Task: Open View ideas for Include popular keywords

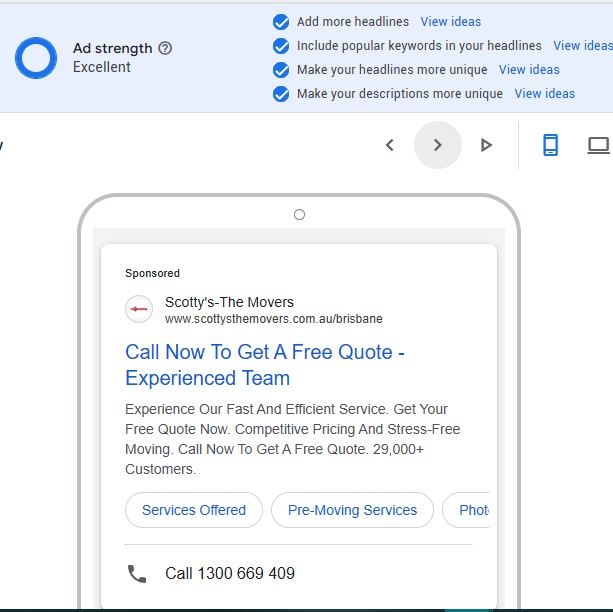Action: tap(583, 46)
